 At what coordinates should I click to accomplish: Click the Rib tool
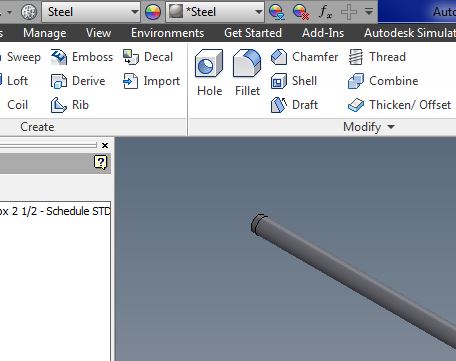click(x=70, y=105)
